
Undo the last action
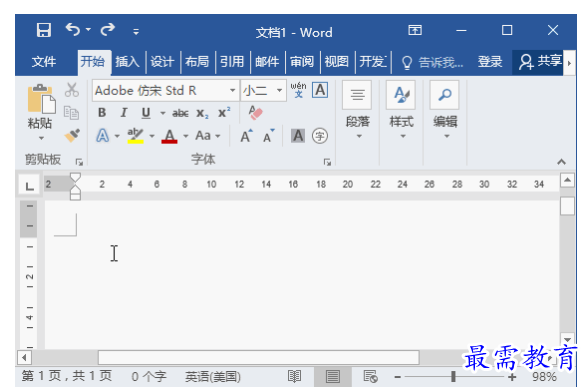click(73, 30)
